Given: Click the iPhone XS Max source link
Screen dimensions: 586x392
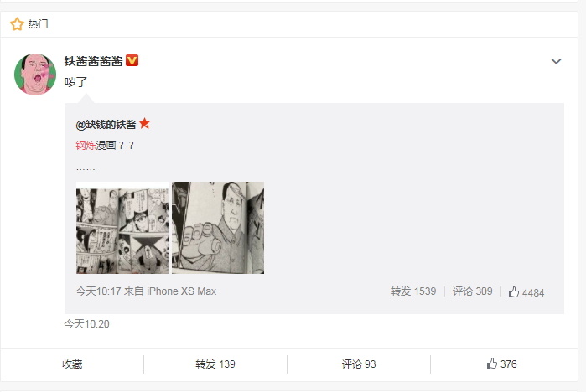Looking at the screenshot, I should tap(181, 291).
